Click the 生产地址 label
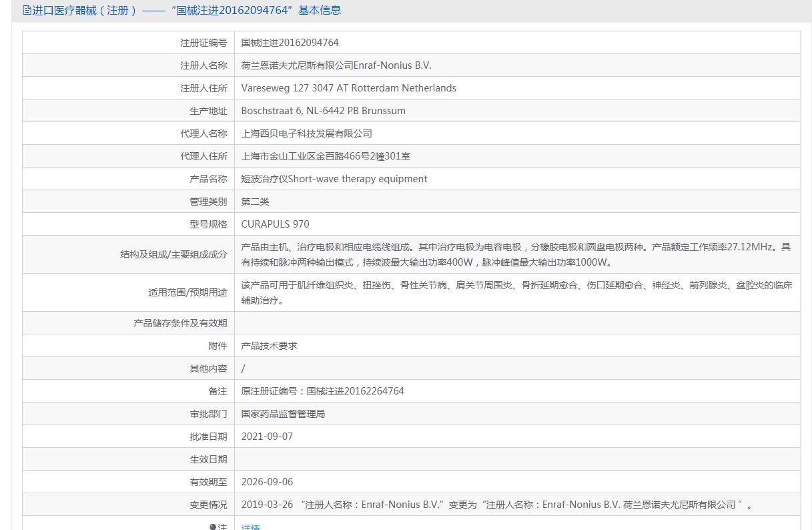This screenshot has width=812, height=530. point(208,111)
